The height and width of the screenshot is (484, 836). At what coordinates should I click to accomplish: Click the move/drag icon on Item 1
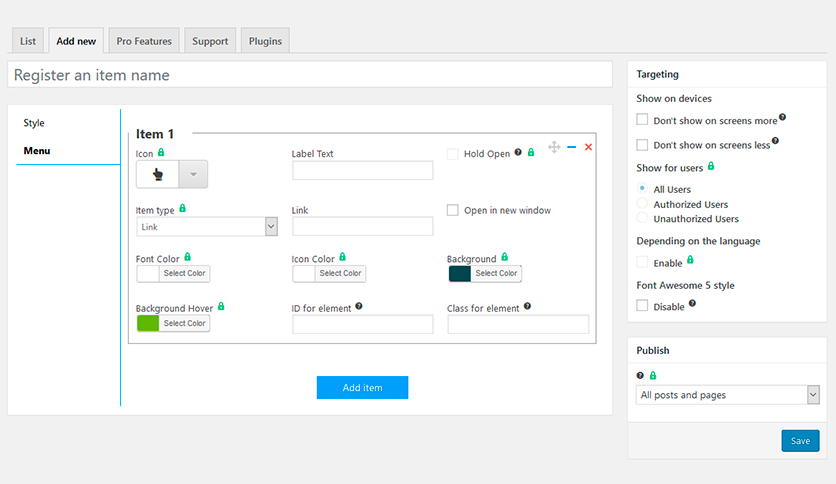coord(554,147)
